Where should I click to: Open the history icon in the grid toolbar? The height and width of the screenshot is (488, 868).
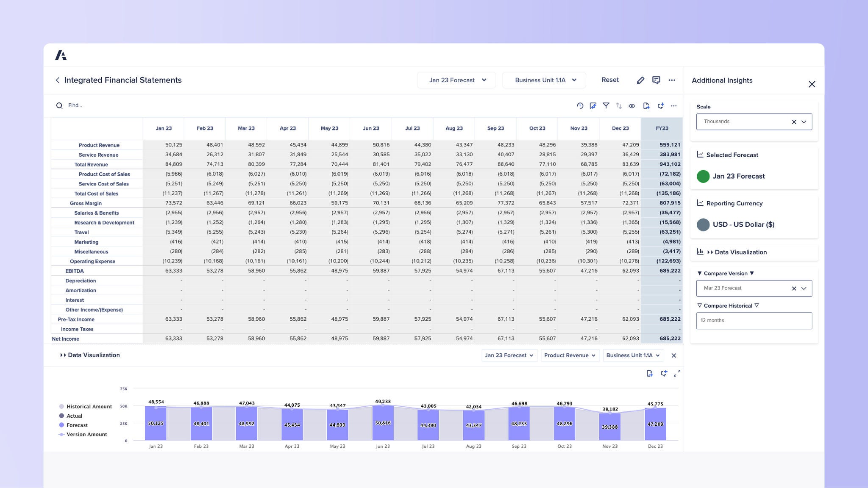tap(580, 105)
